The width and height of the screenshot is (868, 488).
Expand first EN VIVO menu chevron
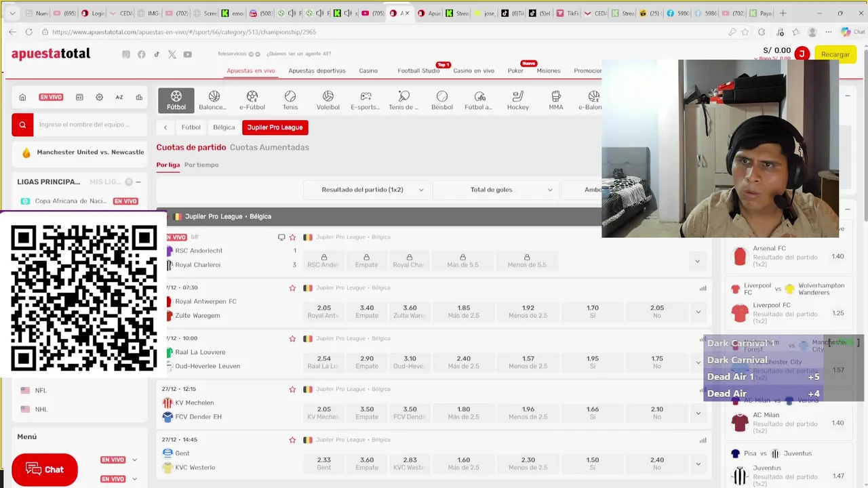(134, 460)
